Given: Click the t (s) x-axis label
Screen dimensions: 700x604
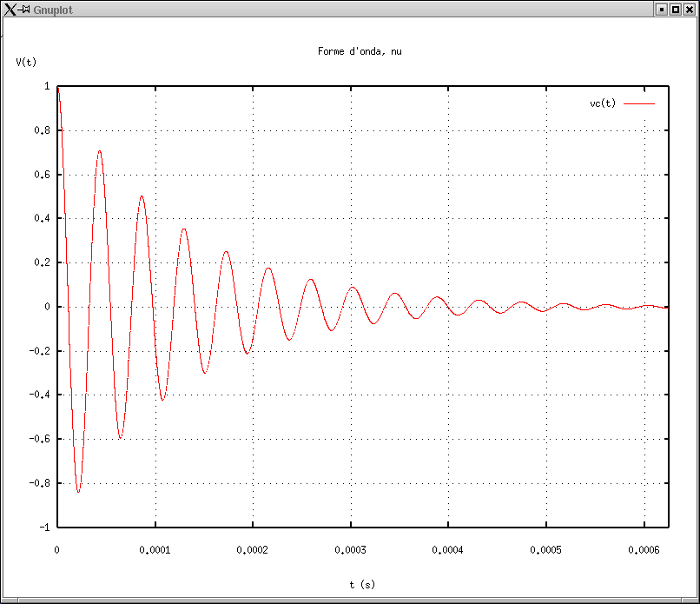Looking at the screenshot, I should coord(362,585).
